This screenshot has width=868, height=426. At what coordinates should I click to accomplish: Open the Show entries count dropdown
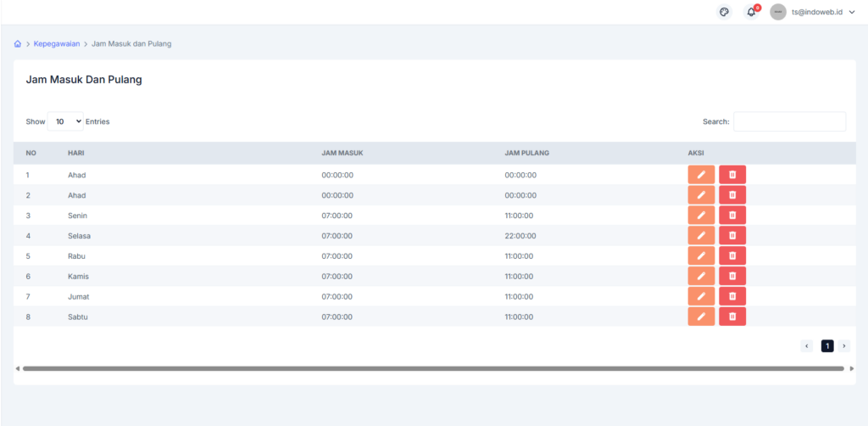pos(65,121)
